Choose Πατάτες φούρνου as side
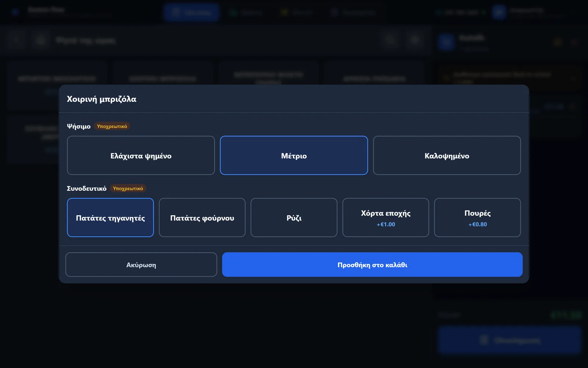This screenshot has height=368, width=588. (x=202, y=217)
